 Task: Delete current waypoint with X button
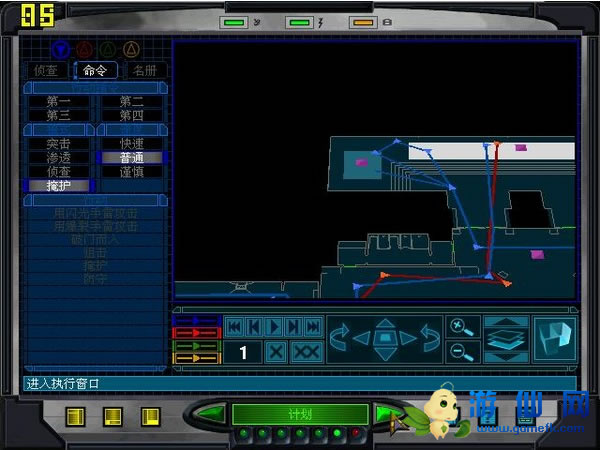(x=276, y=352)
